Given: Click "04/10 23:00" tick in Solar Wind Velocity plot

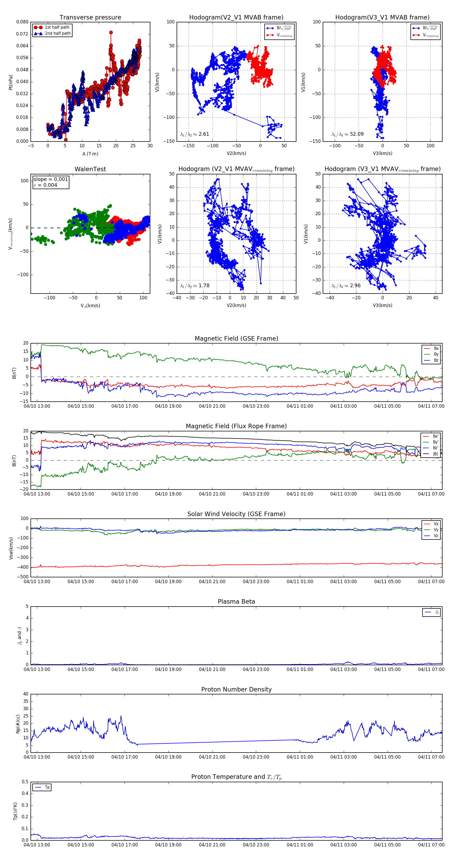Looking at the screenshot, I should [x=256, y=582].
